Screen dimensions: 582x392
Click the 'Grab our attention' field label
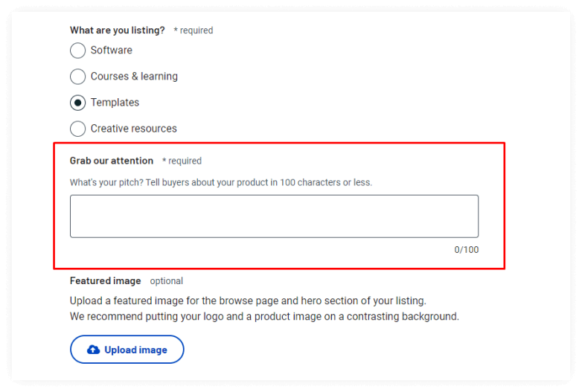click(x=112, y=161)
